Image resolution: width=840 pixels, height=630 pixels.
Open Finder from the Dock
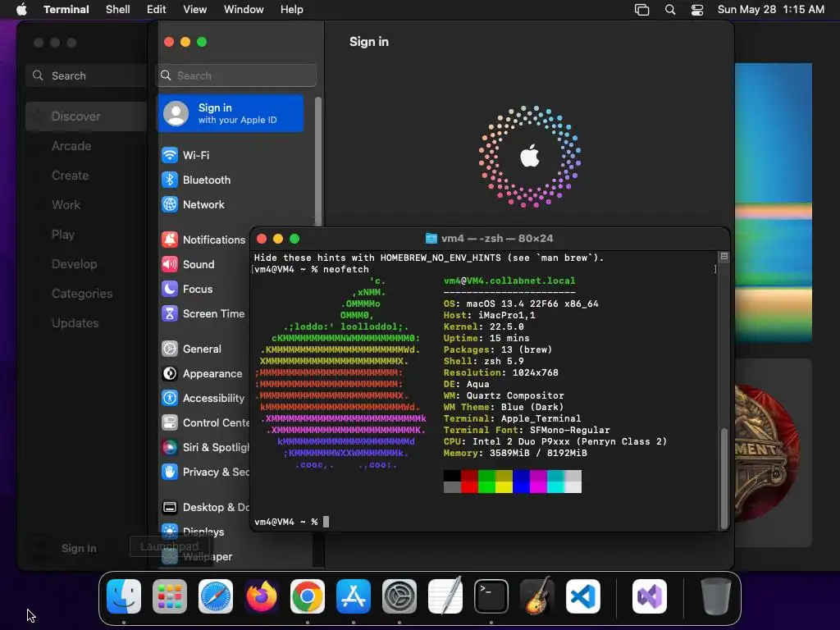(x=124, y=596)
